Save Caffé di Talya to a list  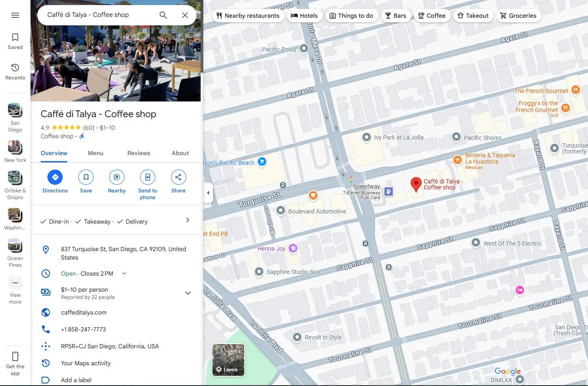tap(86, 177)
